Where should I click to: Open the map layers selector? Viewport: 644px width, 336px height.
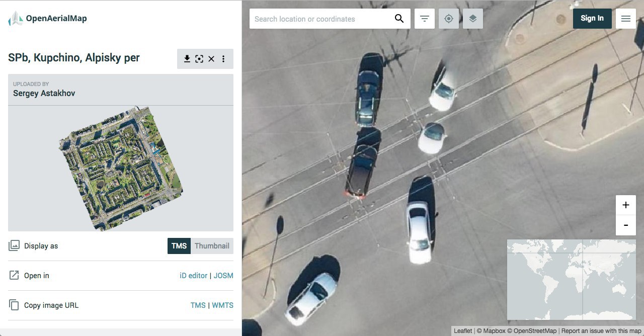(473, 19)
